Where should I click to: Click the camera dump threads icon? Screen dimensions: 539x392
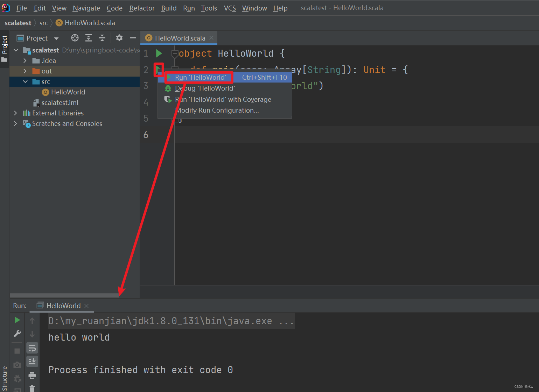pos(17,365)
